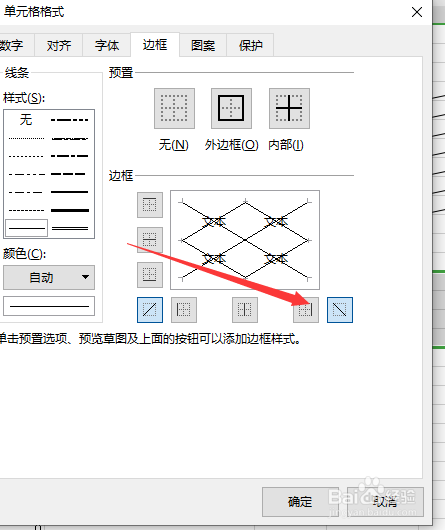Toggle the left border button
The image size is (445, 530).
point(184,310)
